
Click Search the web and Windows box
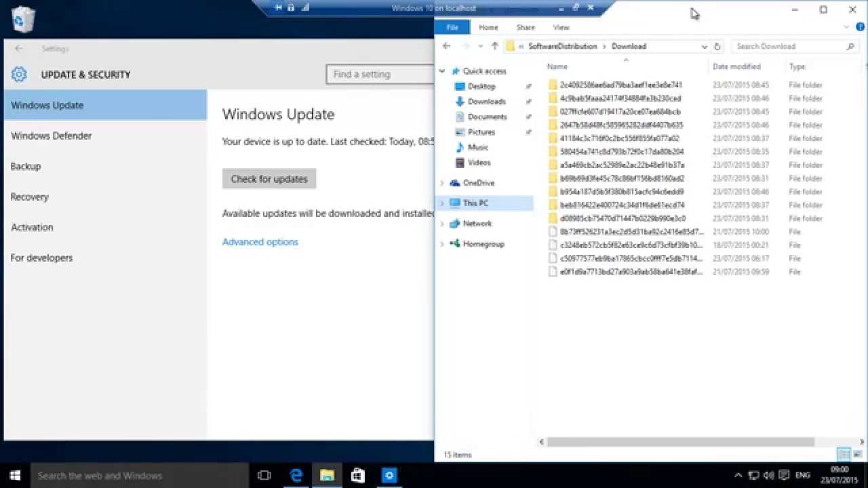(x=140, y=475)
